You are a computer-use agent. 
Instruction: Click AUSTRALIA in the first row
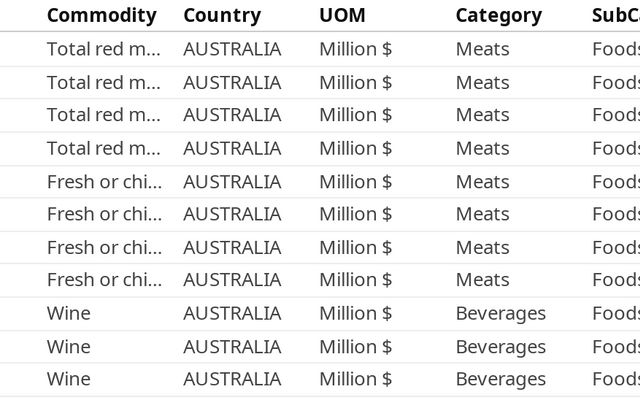232,49
